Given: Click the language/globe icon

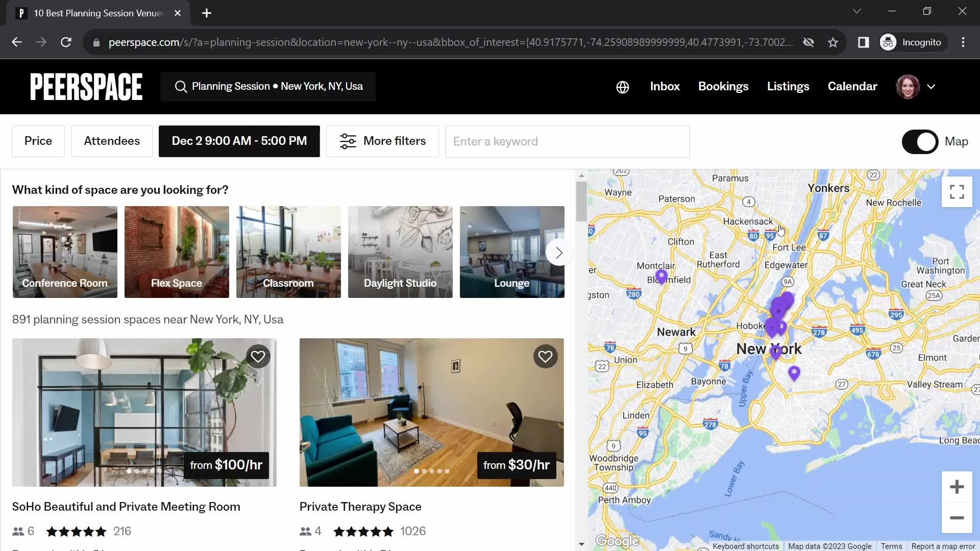Looking at the screenshot, I should pos(622,86).
